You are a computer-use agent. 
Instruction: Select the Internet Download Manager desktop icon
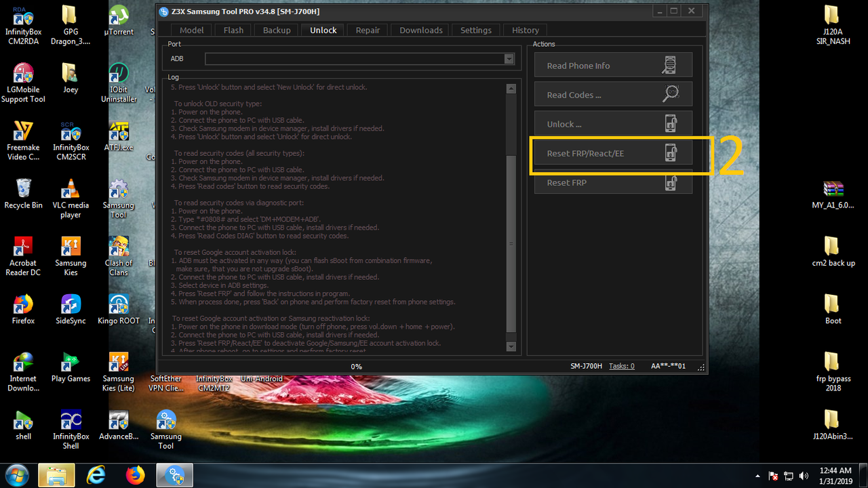23,371
